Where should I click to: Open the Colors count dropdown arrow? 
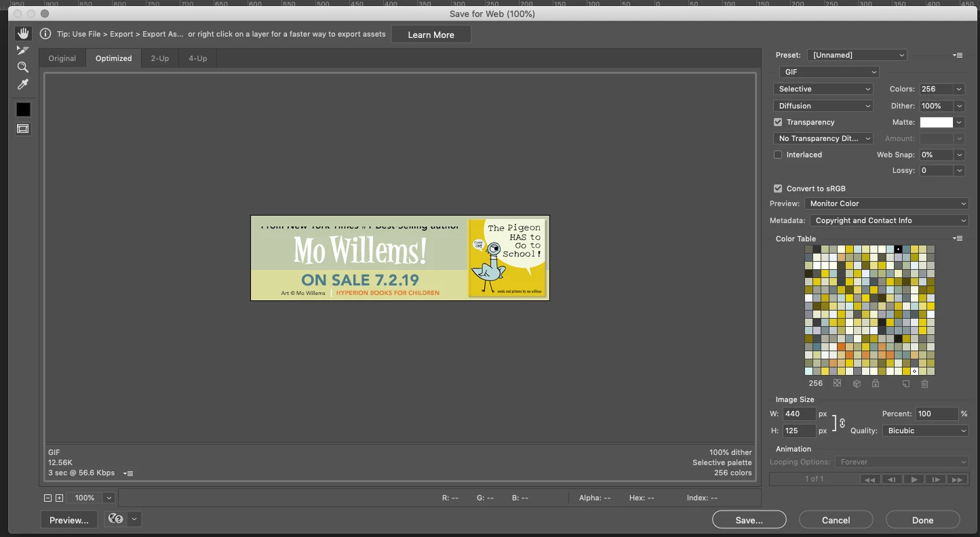point(959,89)
